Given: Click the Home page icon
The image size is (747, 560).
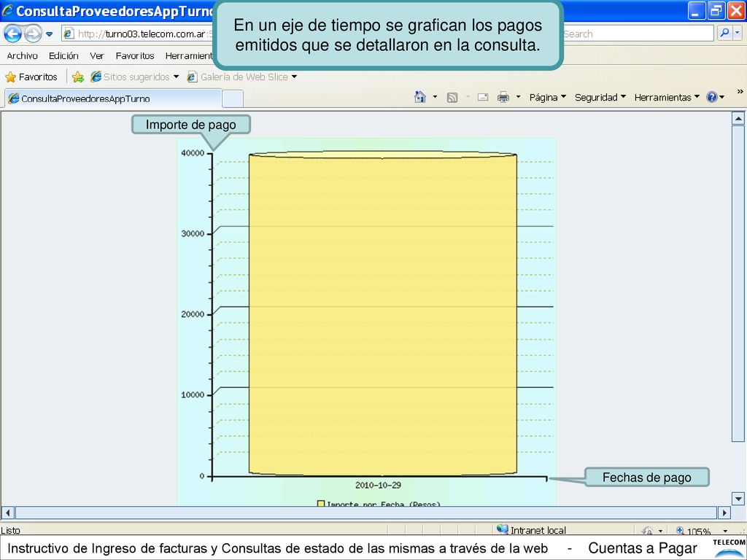Looking at the screenshot, I should click(x=419, y=97).
